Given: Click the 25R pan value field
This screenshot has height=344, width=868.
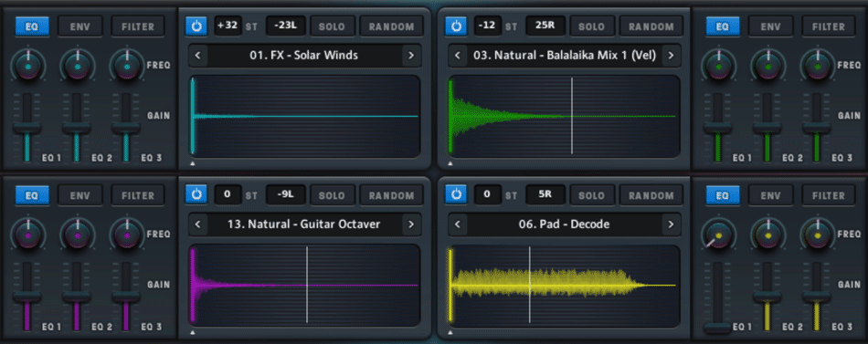Looking at the screenshot, I should 545,26.
